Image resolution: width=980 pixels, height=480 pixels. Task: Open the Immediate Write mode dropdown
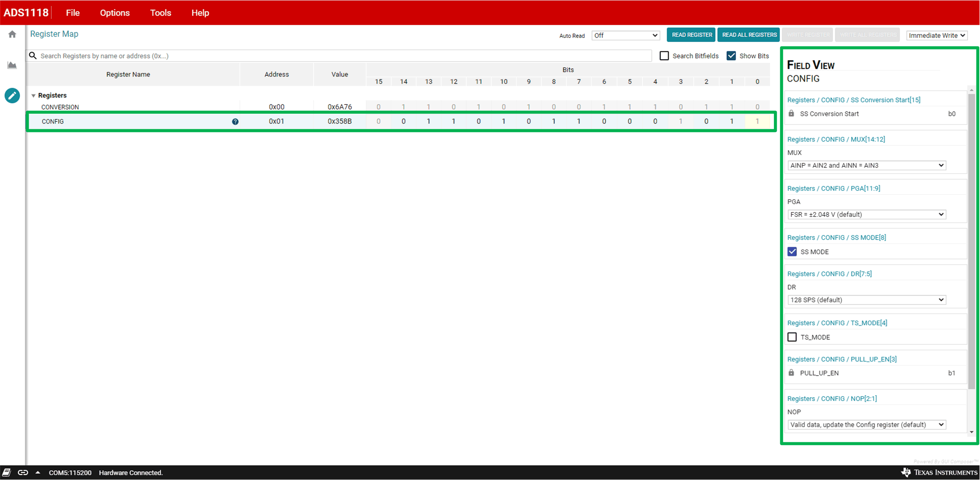[936, 35]
